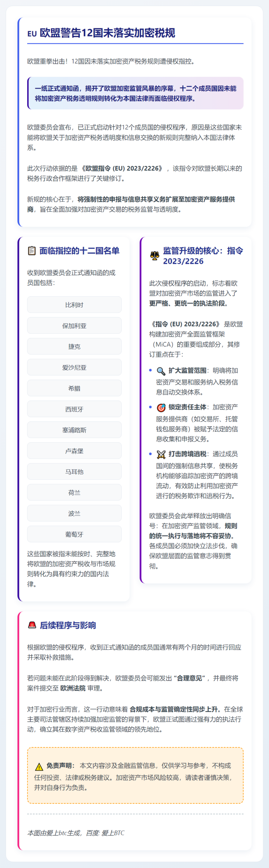Select the 波兰 country item
Viewport: 269px width, 868px height.
click(74, 513)
